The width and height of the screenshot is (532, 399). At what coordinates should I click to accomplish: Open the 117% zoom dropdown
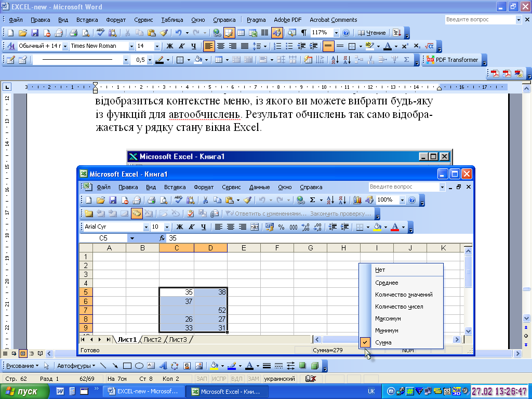click(336, 33)
